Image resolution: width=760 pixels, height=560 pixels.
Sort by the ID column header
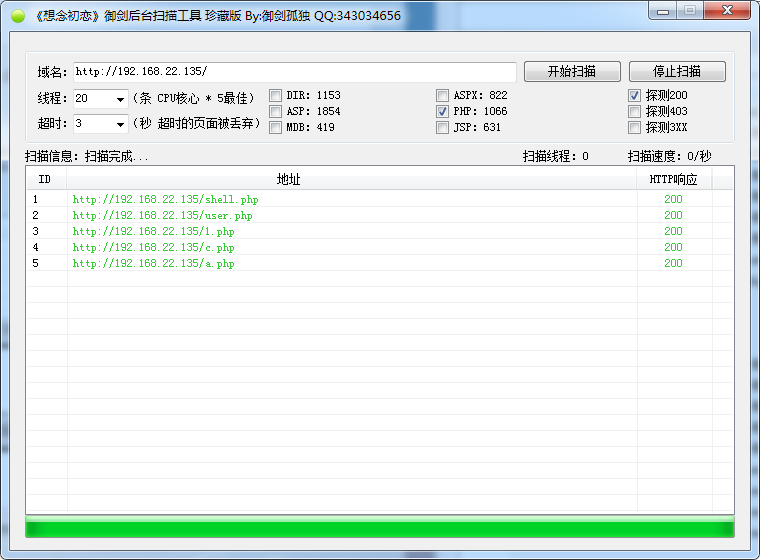[x=46, y=179]
